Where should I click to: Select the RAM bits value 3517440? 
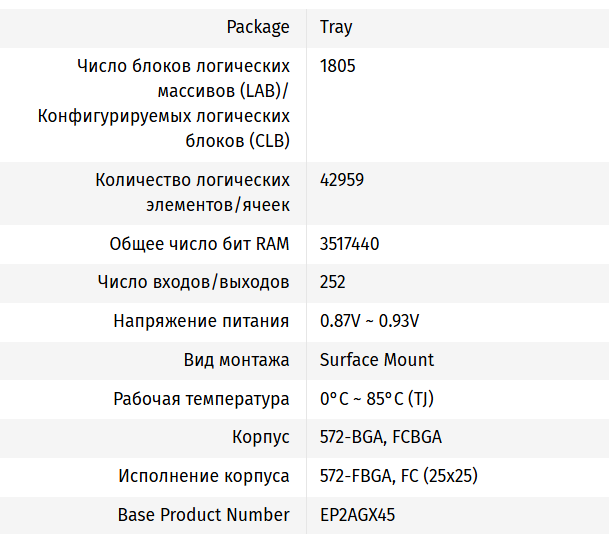click(x=349, y=244)
